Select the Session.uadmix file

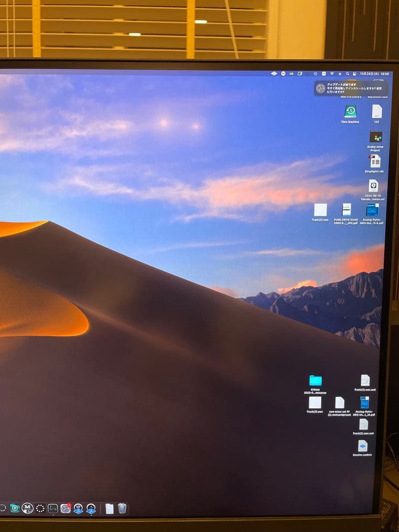(363, 446)
